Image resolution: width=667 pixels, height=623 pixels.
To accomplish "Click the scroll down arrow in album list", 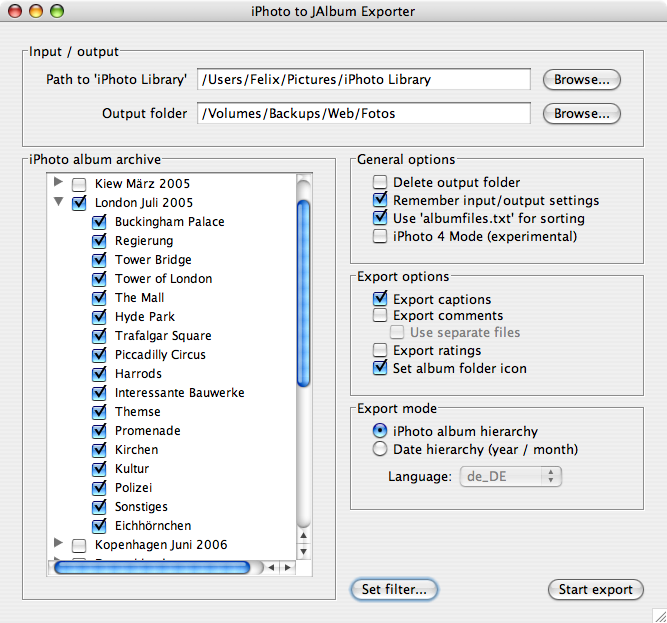I will point(303,552).
